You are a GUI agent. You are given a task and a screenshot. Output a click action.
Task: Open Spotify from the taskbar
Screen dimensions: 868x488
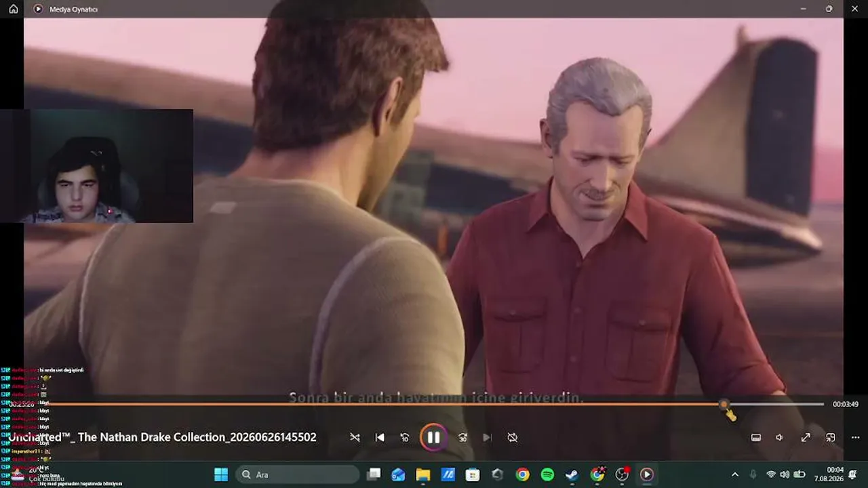pyautogui.click(x=547, y=474)
